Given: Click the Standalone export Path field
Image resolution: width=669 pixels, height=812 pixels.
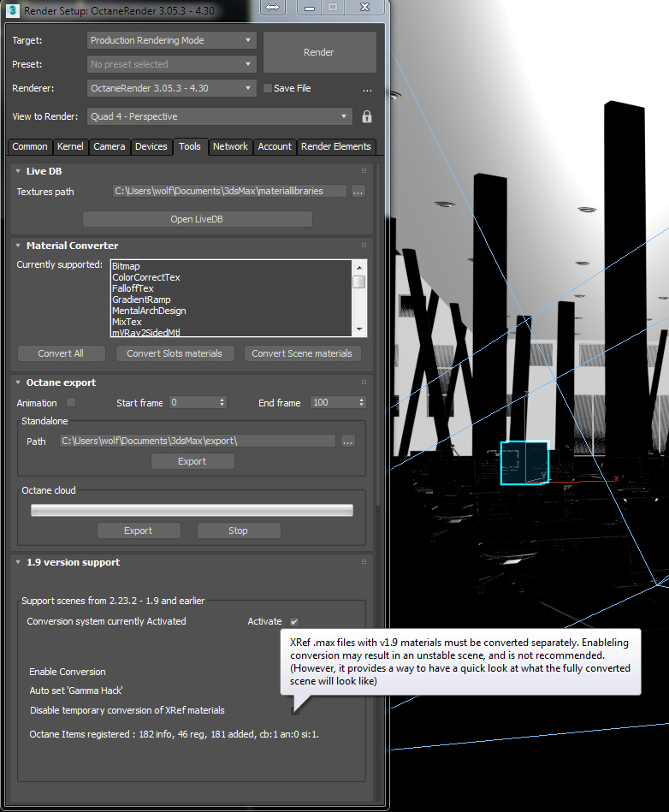Looking at the screenshot, I should coord(198,441).
